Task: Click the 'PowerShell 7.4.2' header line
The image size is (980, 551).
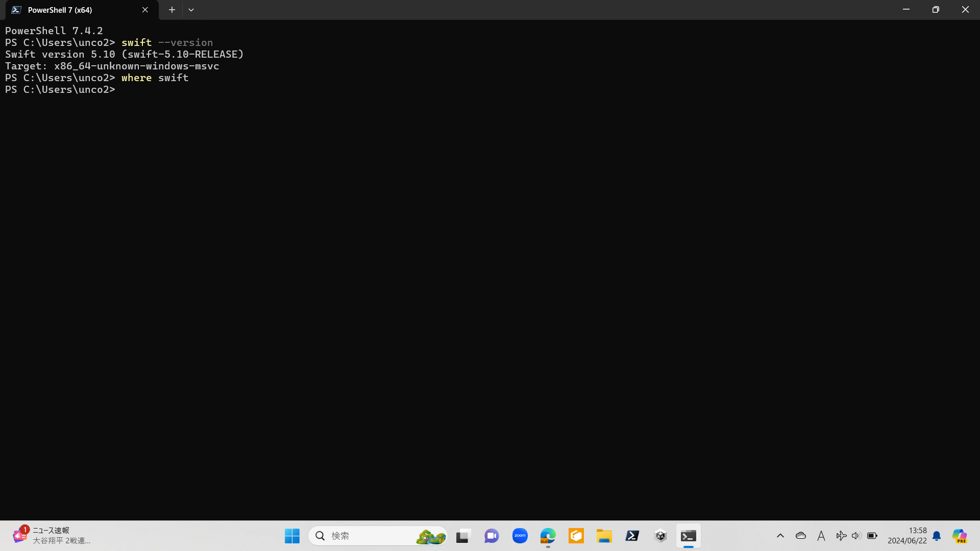Action: (54, 31)
